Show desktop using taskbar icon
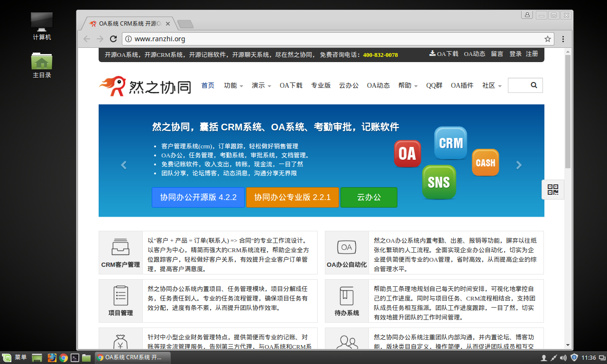This screenshot has height=364, width=607. click(37, 358)
